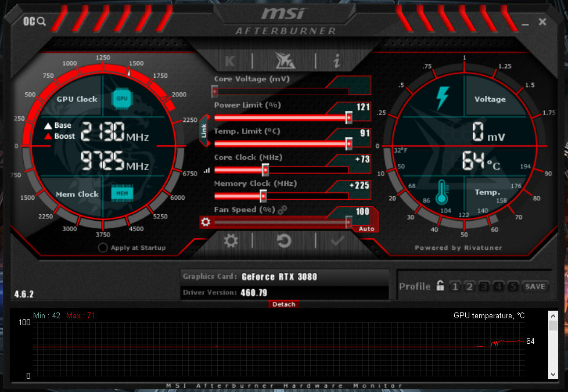This screenshot has height=392, width=568.
Task: Click the monitor scrollbar up arrow
Action: click(x=553, y=315)
